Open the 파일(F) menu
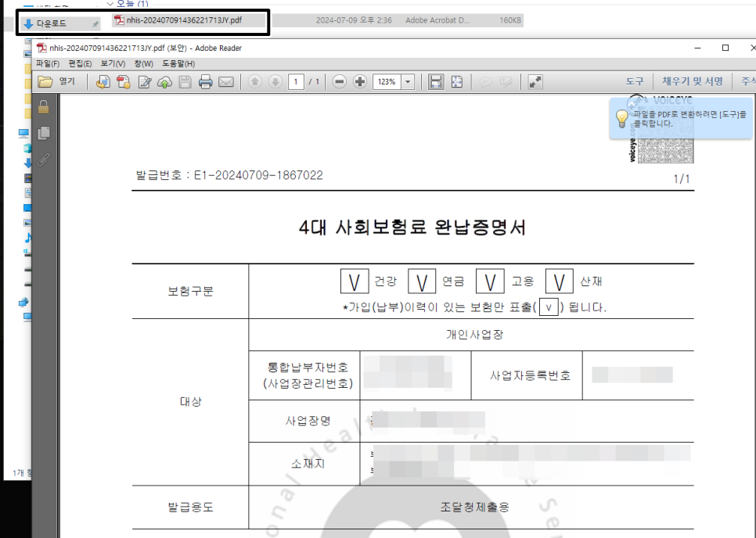The height and width of the screenshot is (538, 756). [x=47, y=63]
